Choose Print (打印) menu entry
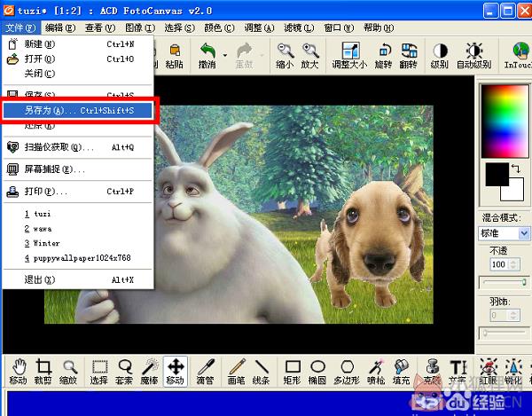 pyautogui.click(x=78, y=192)
